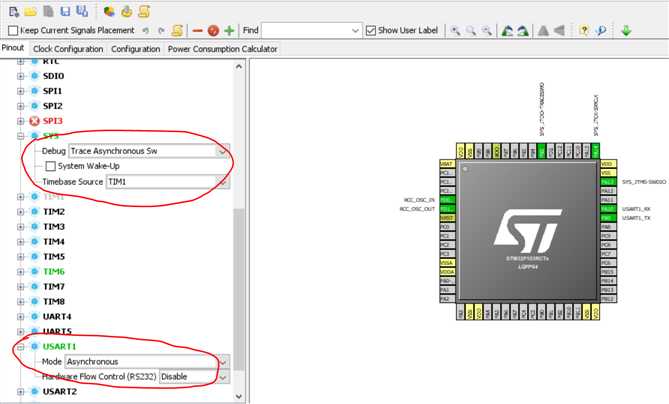Open the USART1 Mode dropdown

coord(223,362)
